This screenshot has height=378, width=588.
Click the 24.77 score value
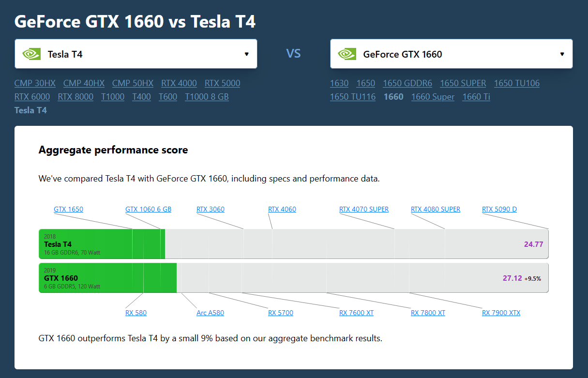533,244
